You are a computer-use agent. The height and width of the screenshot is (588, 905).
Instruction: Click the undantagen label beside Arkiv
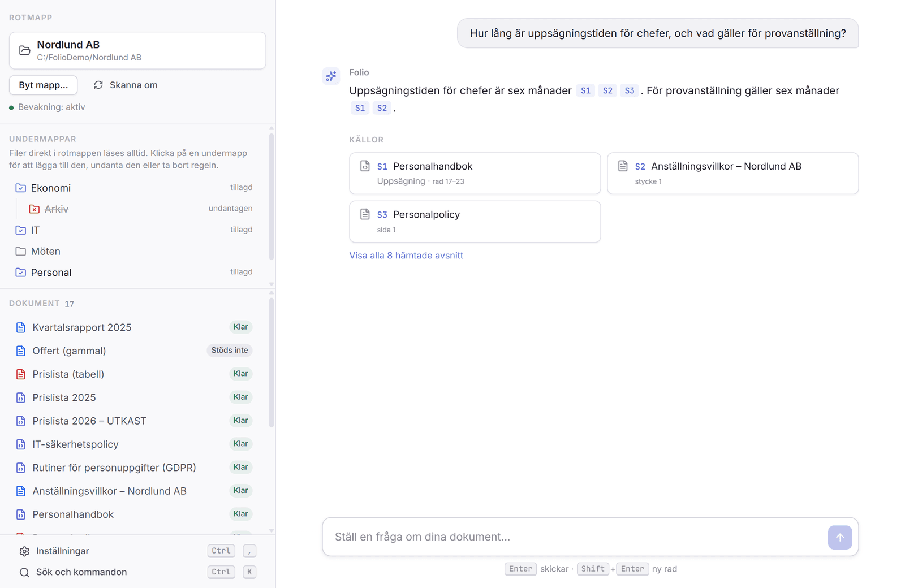230,209
